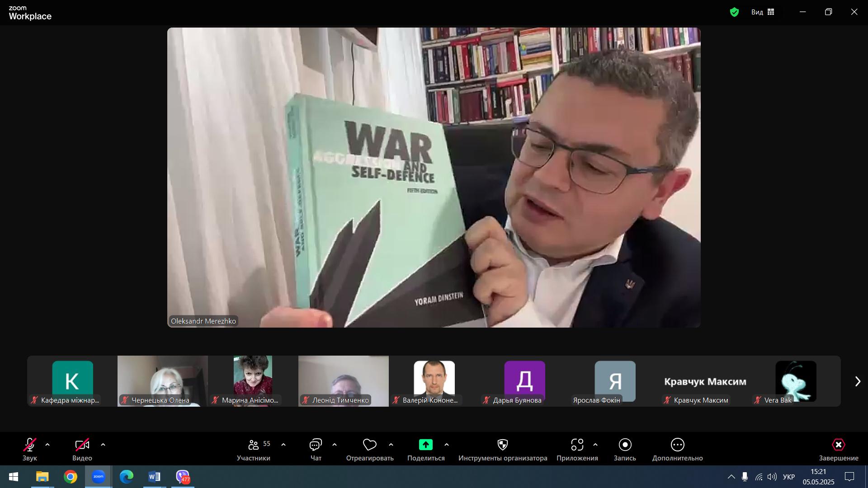
Task: Switch keyboard language УКР
Action: click(789, 477)
